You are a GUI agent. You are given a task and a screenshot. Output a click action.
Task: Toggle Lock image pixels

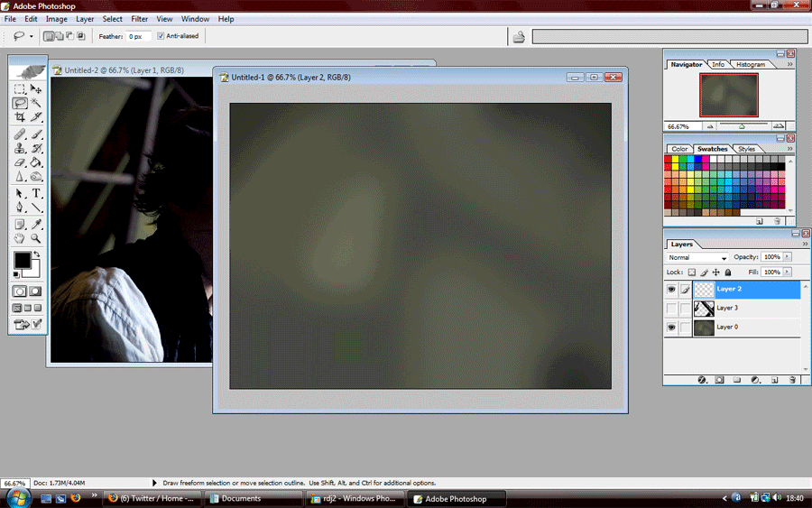pyautogui.click(x=704, y=272)
